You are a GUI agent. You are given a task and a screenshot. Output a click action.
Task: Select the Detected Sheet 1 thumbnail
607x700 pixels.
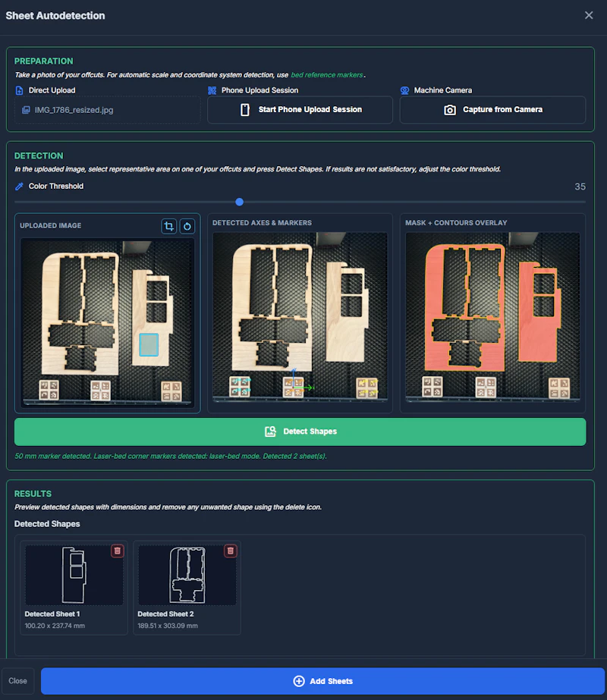point(74,575)
